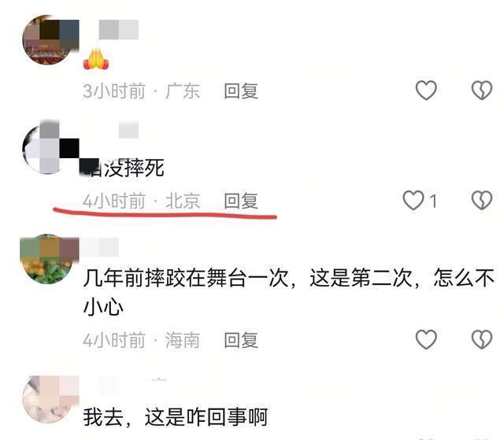Tap the blurred username above Hainan comment
This screenshot has height=440, width=504.
(99, 247)
